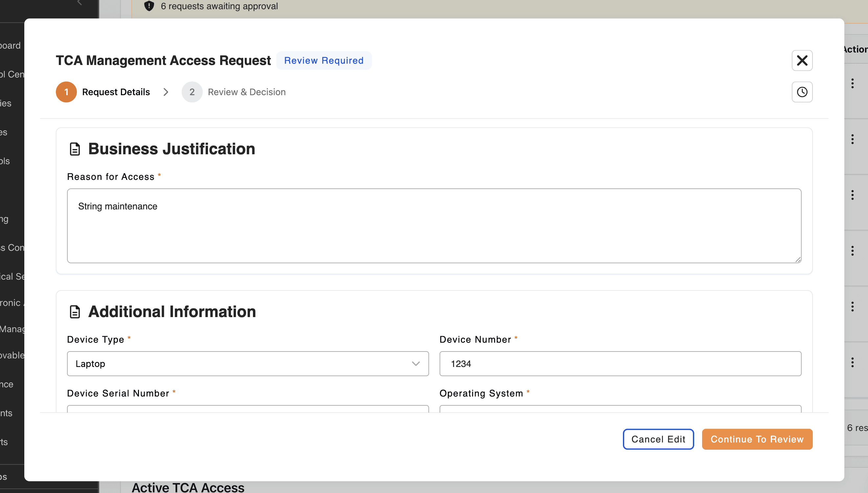Click the chevron arrow between wizard steps
Viewport: 868px width, 493px height.
click(x=166, y=92)
